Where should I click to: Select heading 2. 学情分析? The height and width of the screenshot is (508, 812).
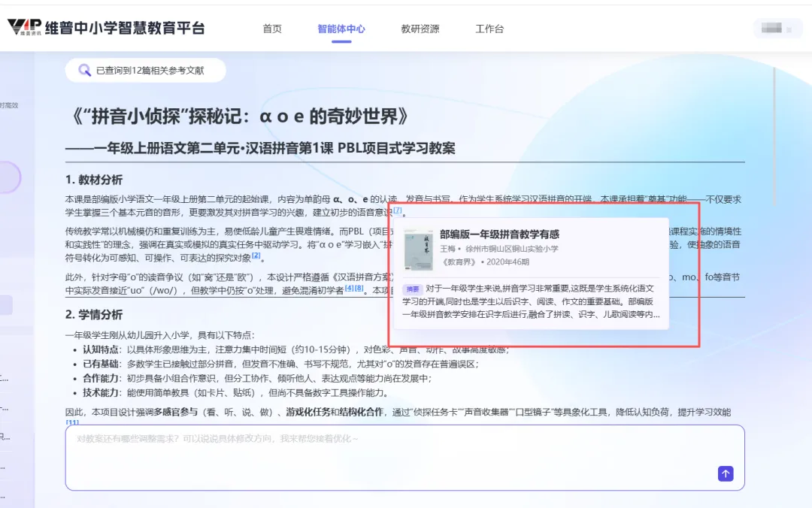(x=94, y=314)
